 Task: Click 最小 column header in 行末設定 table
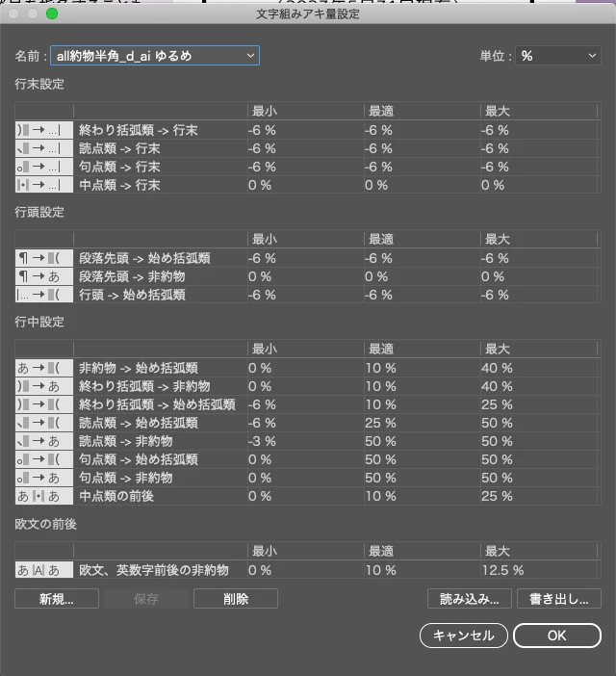(x=264, y=112)
